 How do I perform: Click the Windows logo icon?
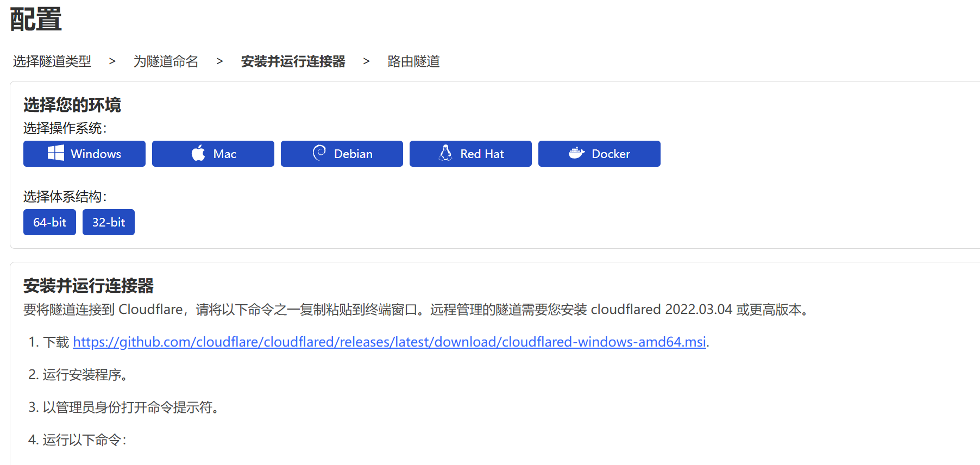[x=56, y=153]
